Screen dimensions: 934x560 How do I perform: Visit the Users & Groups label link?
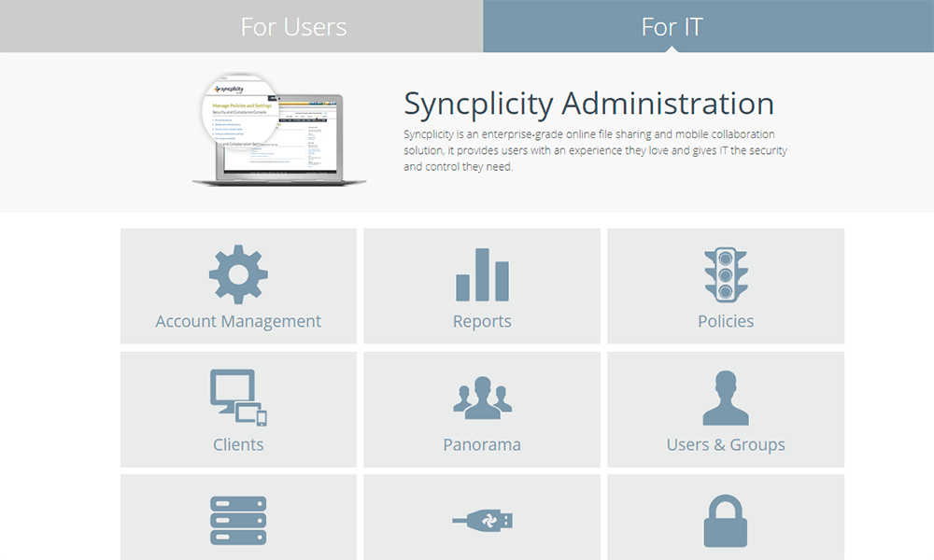(726, 444)
